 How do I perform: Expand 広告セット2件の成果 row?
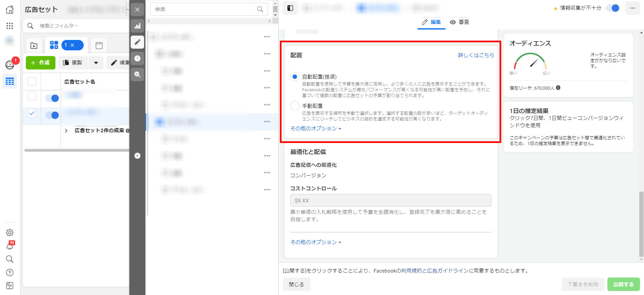pyautogui.click(x=66, y=131)
